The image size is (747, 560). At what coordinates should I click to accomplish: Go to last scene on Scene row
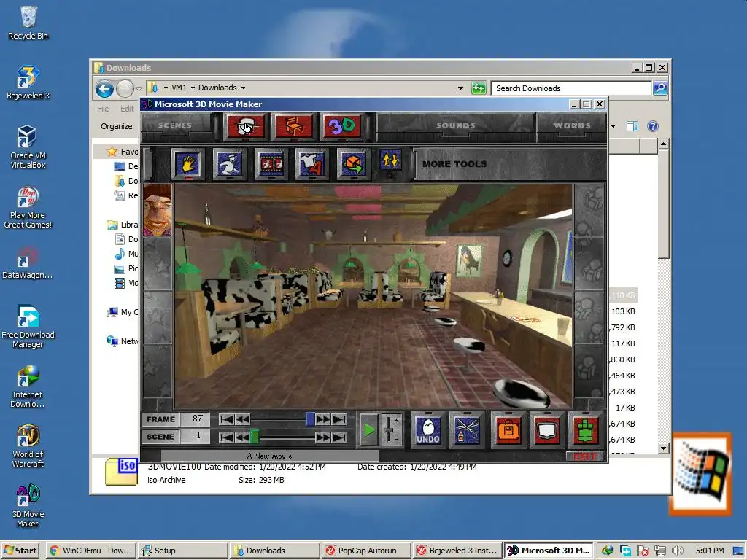tap(339, 437)
